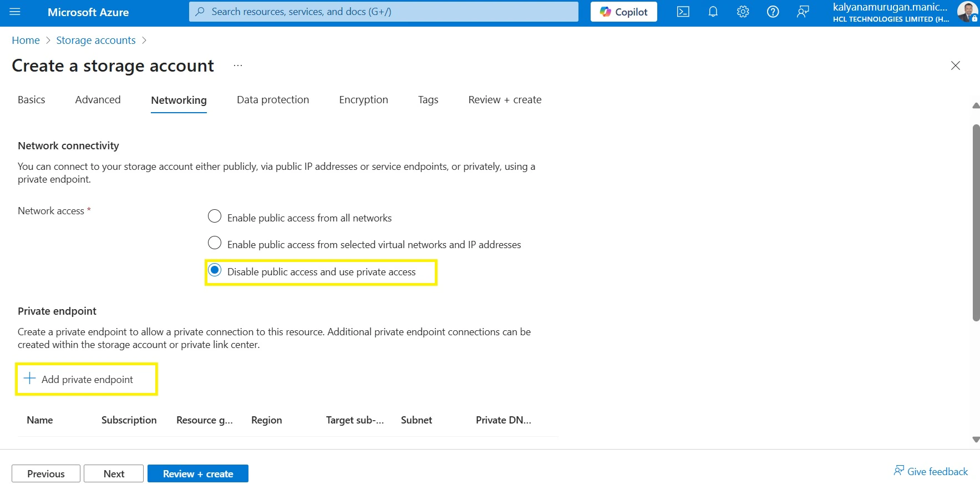Image resolution: width=980 pixels, height=484 pixels.
Task: Focus the Search resources, services, and docs box
Action: pyautogui.click(x=384, y=12)
